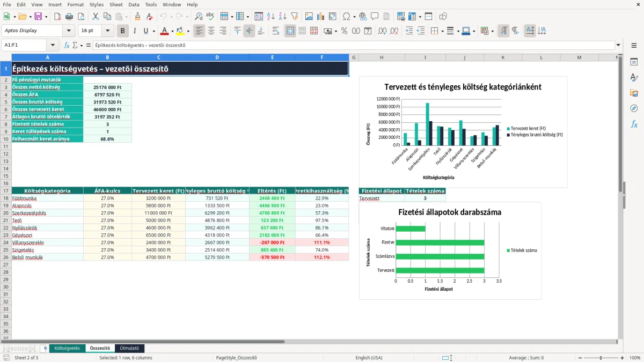Viewport: 644px width, 362px height.
Task: Apply the red font color swatch
Action: point(164,31)
